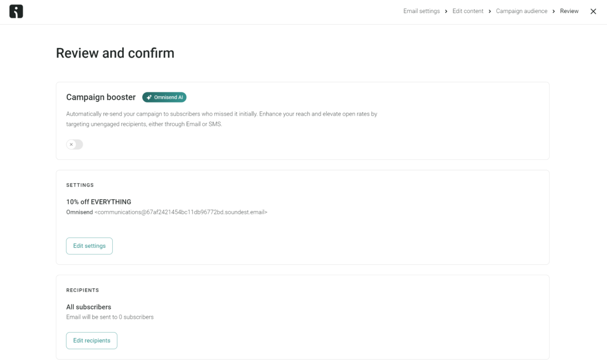Select the Review breadcrumb step
This screenshot has height=364, width=607.
569,11
